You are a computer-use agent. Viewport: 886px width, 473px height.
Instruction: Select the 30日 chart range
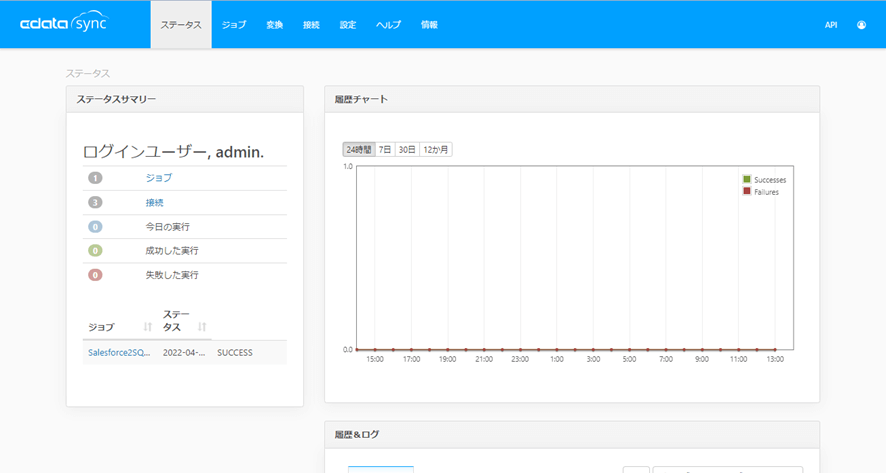407,150
